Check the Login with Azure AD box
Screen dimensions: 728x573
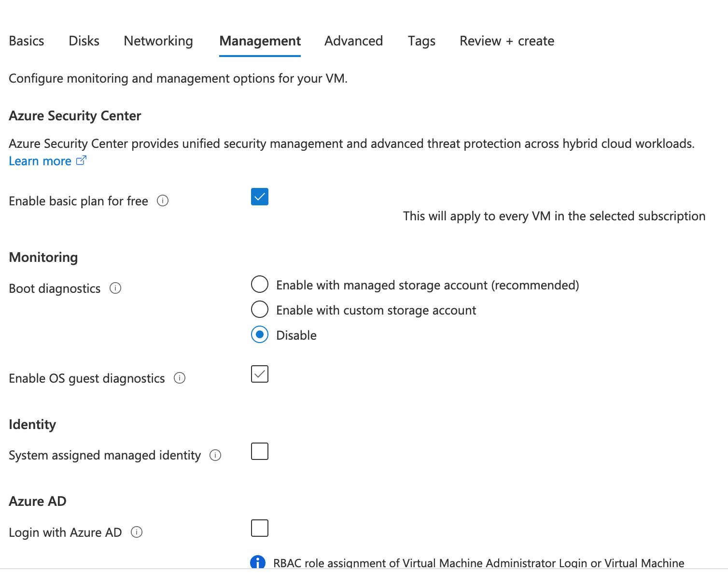coord(260,528)
